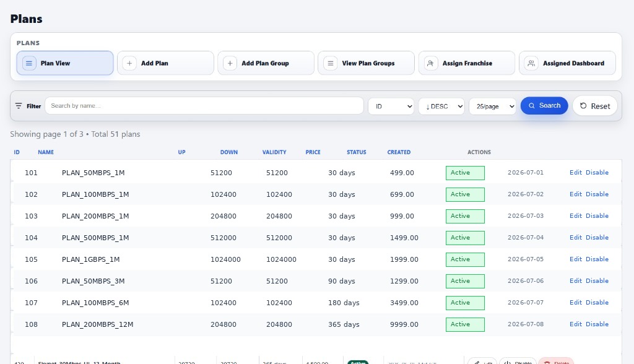The width and height of the screenshot is (634, 364).
Task: Open the Assigned Dashboard tab
Action: [x=567, y=63]
